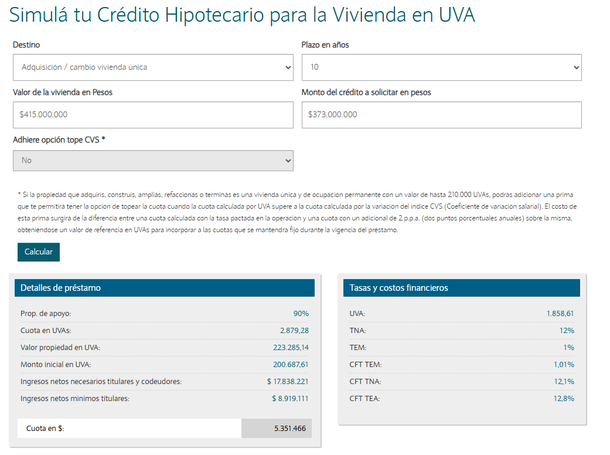Click the CVS footnote paragraph text
The image size is (610, 455).
coord(300,212)
